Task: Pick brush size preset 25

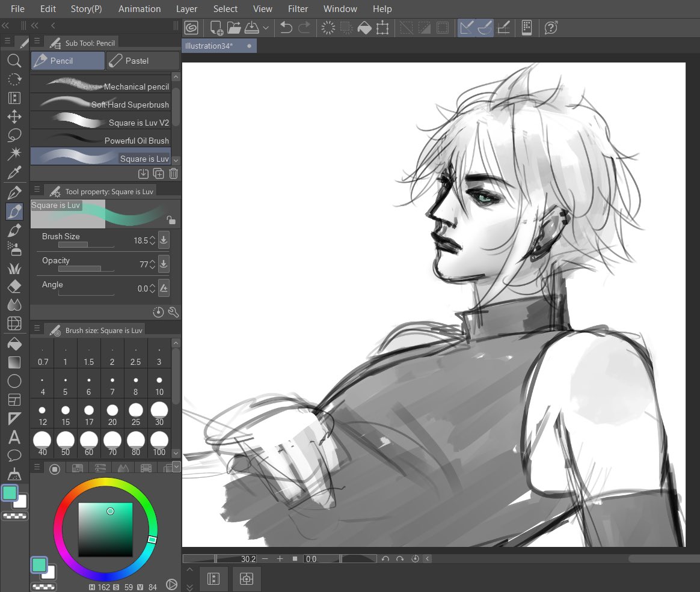Action: 136,415
